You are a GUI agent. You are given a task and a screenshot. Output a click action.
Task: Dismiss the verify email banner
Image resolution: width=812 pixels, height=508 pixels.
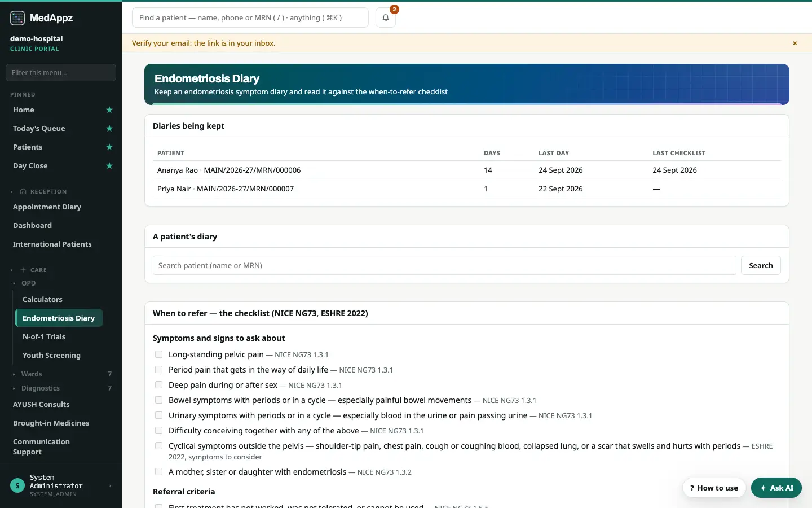795,43
